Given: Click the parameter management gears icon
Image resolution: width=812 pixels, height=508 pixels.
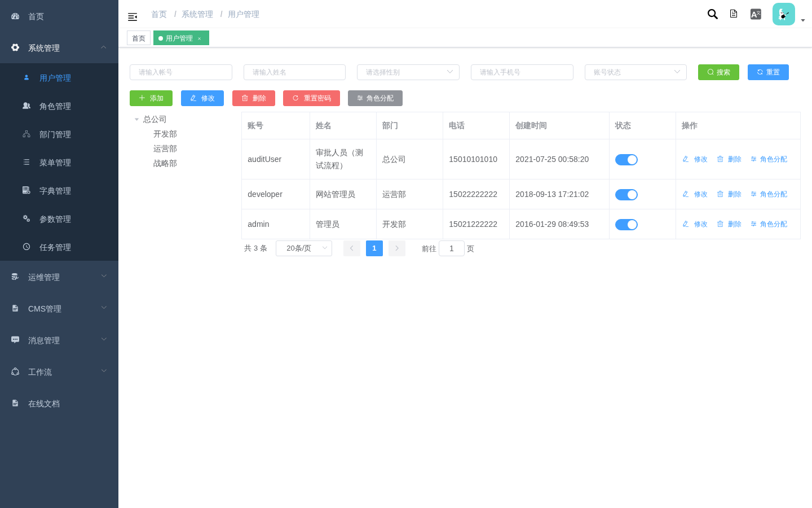Looking at the screenshot, I should pyautogui.click(x=27, y=218).
